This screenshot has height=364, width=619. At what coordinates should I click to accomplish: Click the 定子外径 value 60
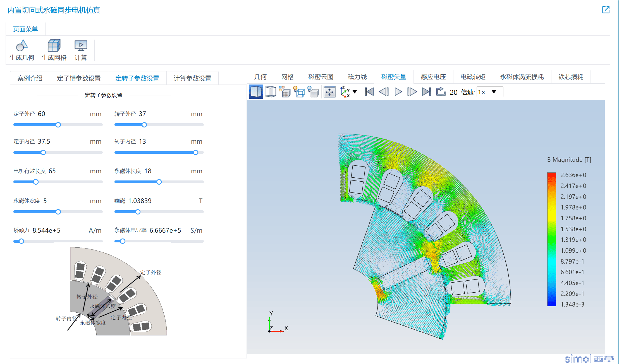pyautogui.click(x=41, y=114)
